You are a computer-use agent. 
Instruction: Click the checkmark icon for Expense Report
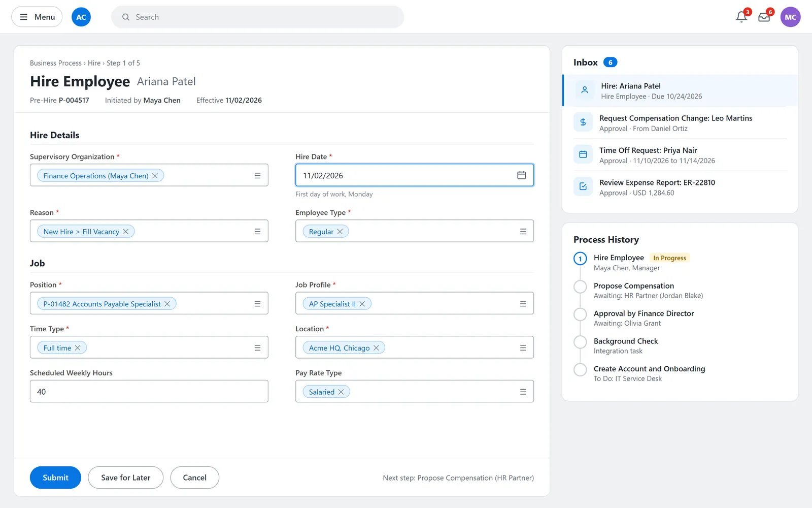point(583,186)
